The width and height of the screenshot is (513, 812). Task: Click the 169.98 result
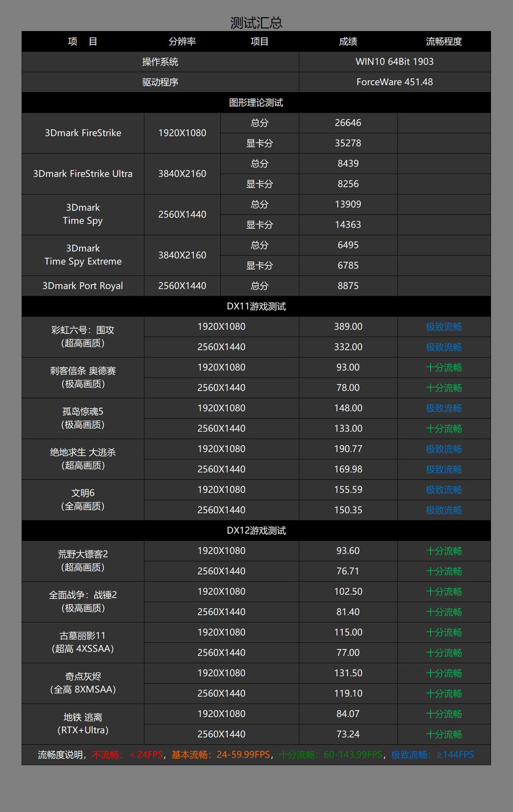348,469
